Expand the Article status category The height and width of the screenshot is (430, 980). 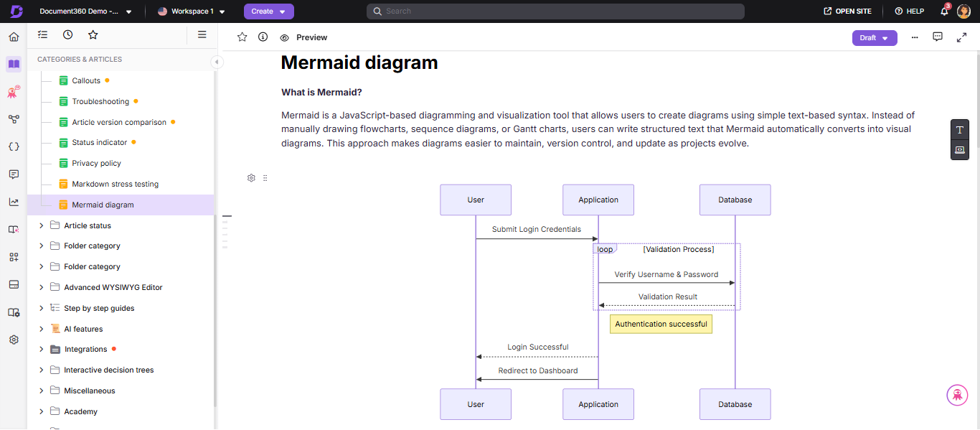(41, 225)
